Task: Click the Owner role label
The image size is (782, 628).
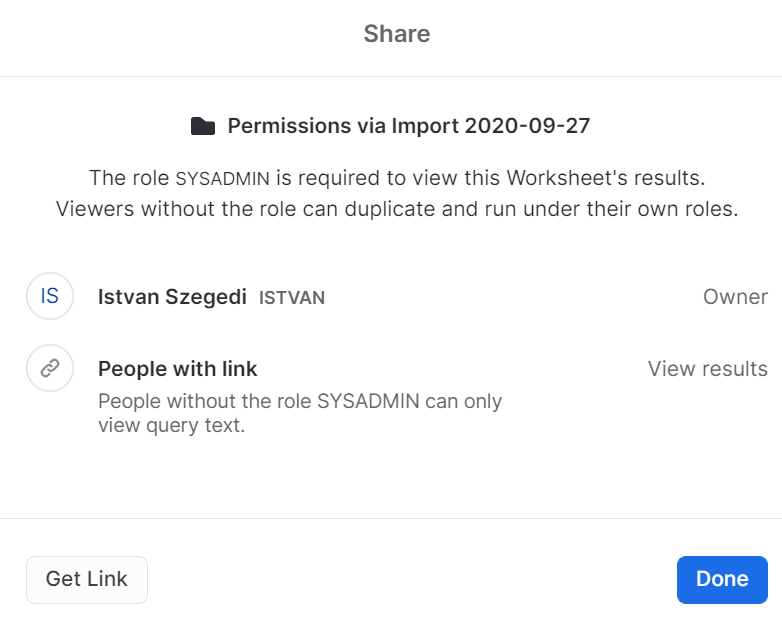Action: (x=735, y=297)
